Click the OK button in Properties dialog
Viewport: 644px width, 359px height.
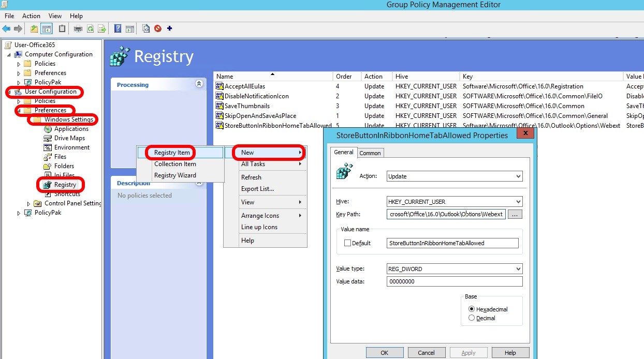click(384, 353)
